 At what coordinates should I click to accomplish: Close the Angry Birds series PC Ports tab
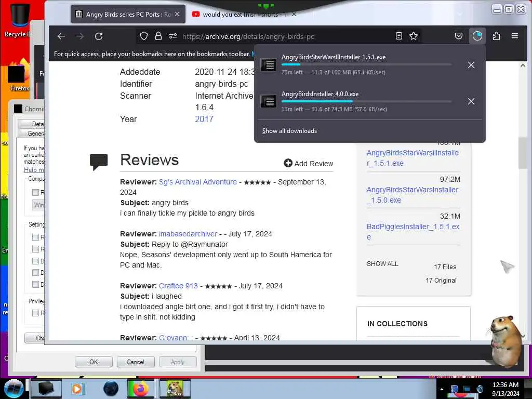[177, 14]
